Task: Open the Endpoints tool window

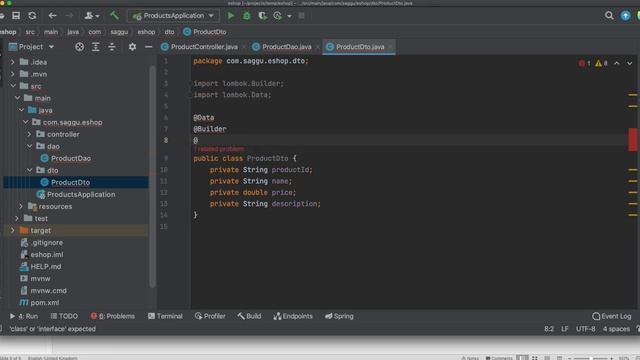Action: 293,316
